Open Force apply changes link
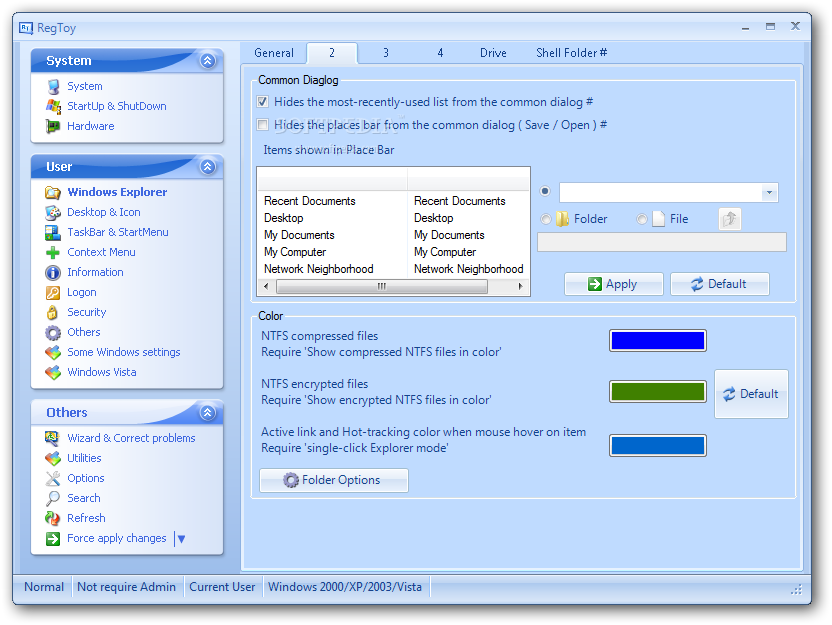 117,539
